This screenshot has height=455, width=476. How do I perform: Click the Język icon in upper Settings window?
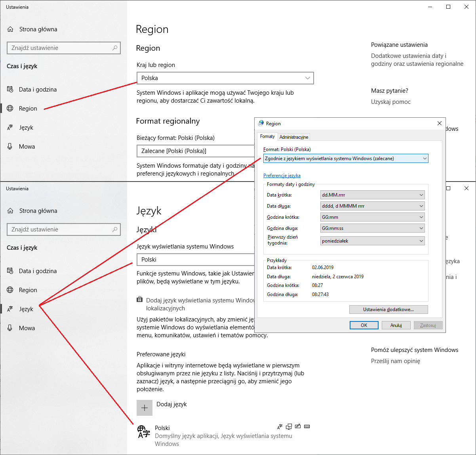(x=10, y=128)
